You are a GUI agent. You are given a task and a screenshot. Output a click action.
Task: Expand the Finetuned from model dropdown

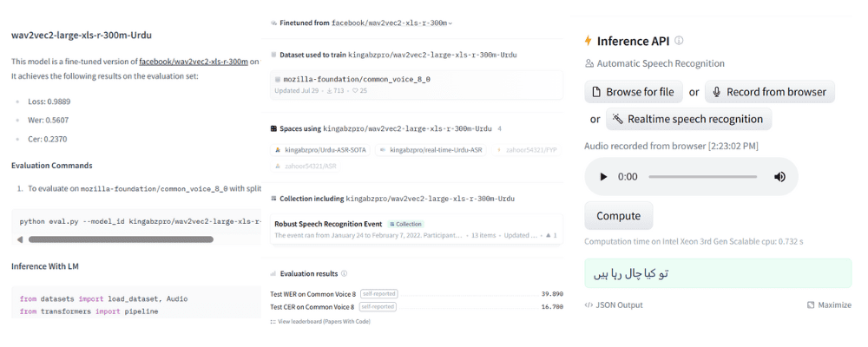[x=450, y=23]
